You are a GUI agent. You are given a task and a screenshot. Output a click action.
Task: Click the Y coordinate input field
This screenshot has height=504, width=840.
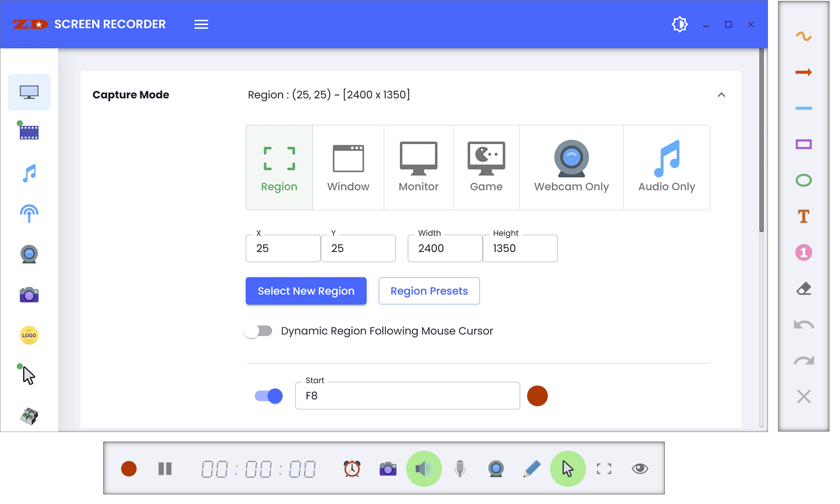tap(358, 248)
